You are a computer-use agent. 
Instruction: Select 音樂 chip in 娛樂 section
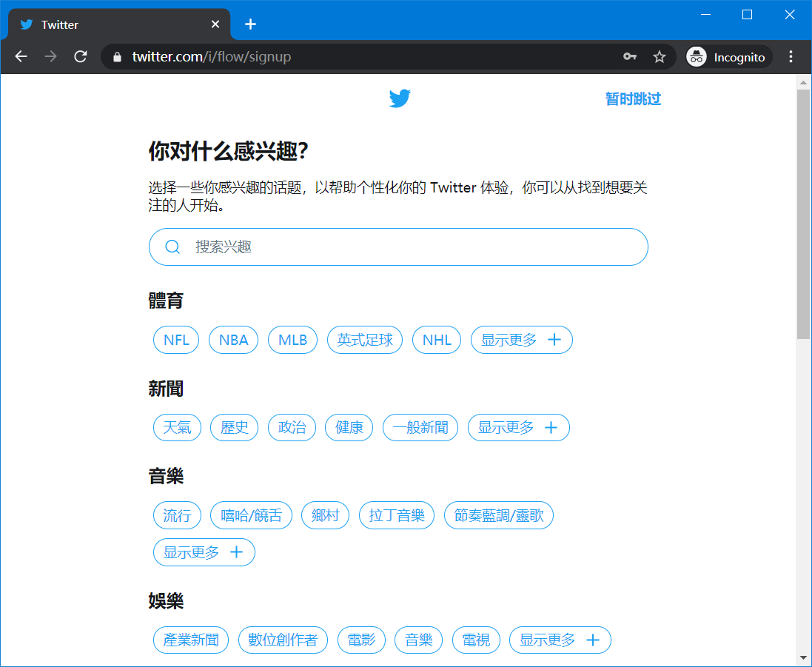(x=418, y=640)
